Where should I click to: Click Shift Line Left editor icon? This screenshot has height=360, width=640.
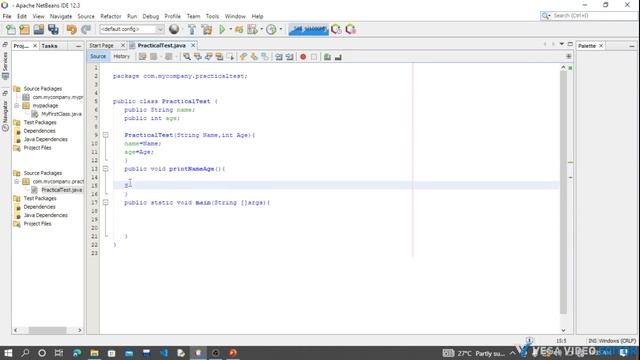279,57
